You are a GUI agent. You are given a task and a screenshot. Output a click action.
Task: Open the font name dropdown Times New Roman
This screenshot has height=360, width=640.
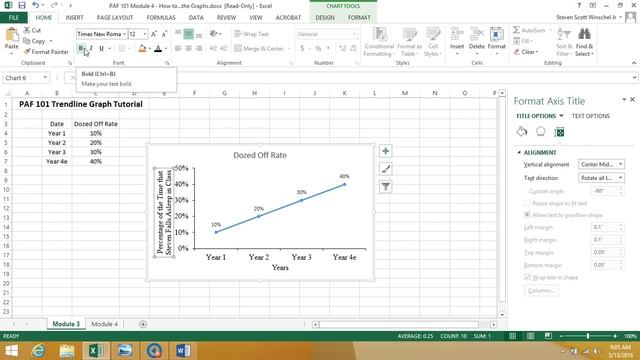click(x=124, y=34)
